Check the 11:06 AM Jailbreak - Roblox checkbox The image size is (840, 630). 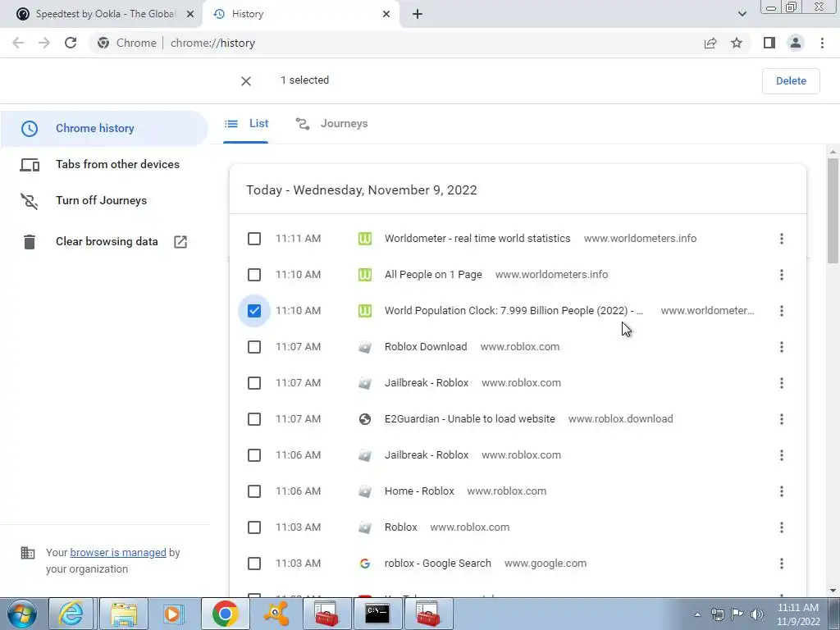254,455
